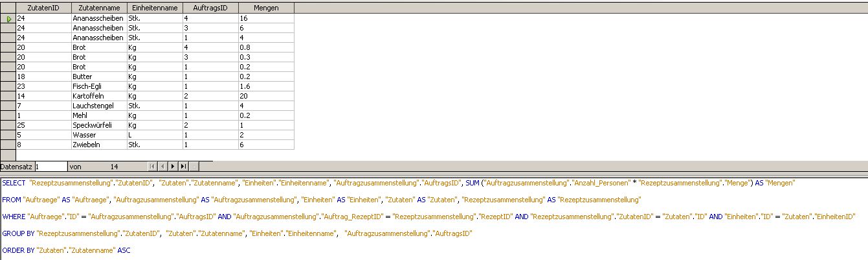Select the Einheitenname column header
The height and width of the screenshot is (260, 868).
pyautogui.click(x=153, y=7)
